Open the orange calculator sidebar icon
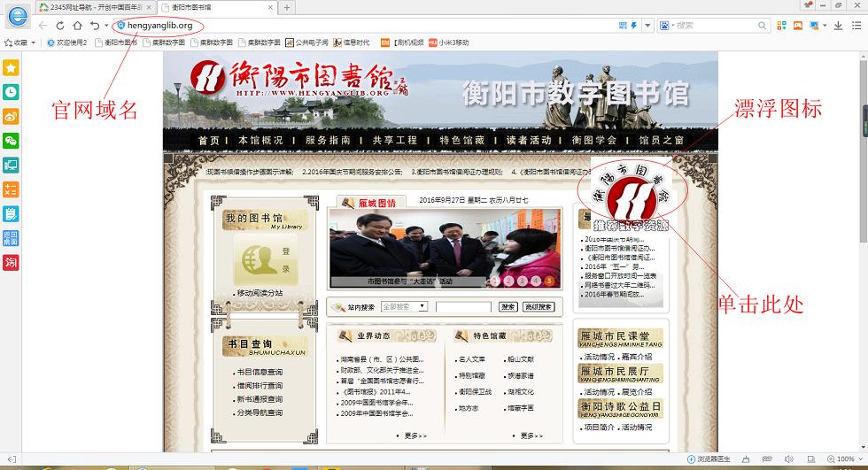The image size is (868, 470). (x=11, y=189)
